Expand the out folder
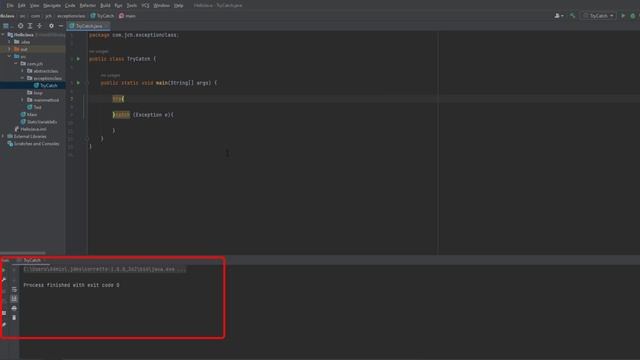640x360 pixels. pyautogui.click(x=10, y=49)
